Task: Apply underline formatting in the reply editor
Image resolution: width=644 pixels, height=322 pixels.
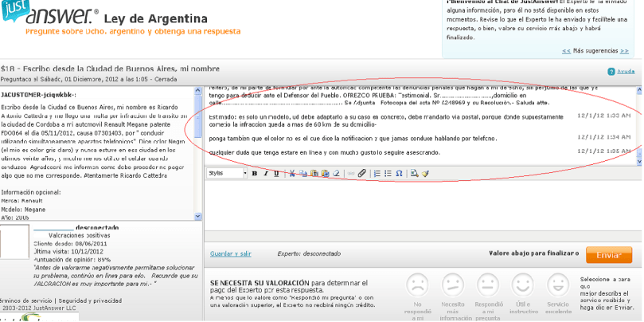Action: 276,174
